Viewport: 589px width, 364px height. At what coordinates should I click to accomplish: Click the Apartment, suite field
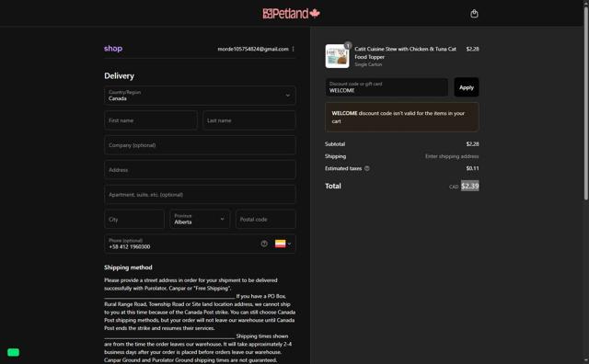pyautogui.click(x=200, y=195)
